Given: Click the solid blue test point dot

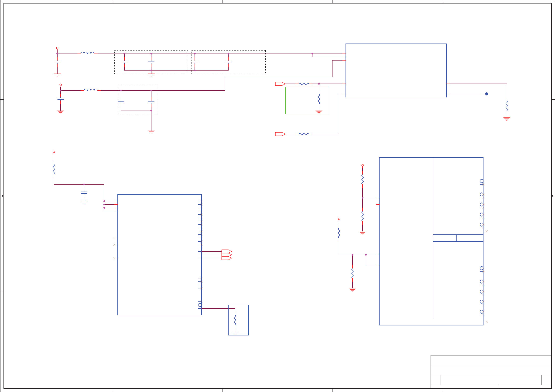Looking at the screenshot, I should pos(486,94).
